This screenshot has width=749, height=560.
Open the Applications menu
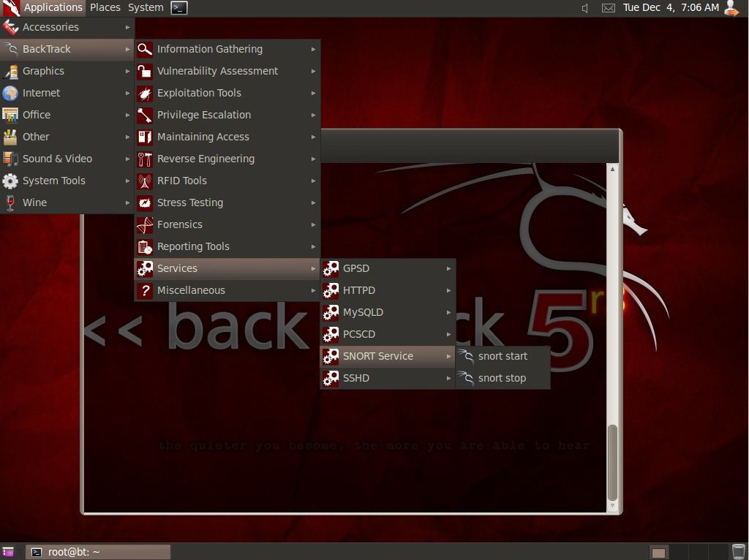coord(43,7)
